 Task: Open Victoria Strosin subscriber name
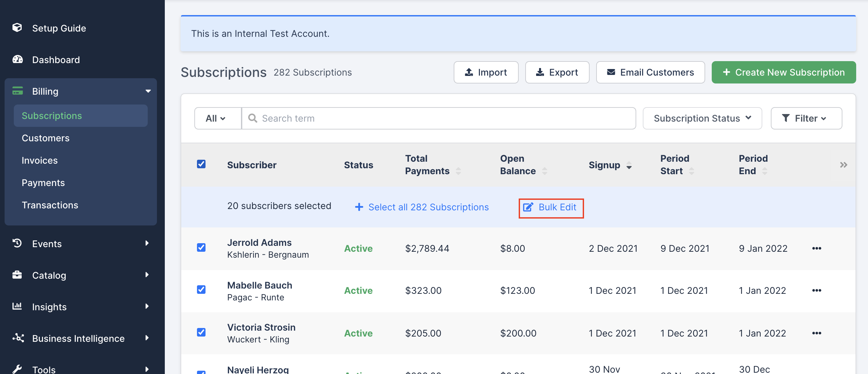tap(261, 327)
